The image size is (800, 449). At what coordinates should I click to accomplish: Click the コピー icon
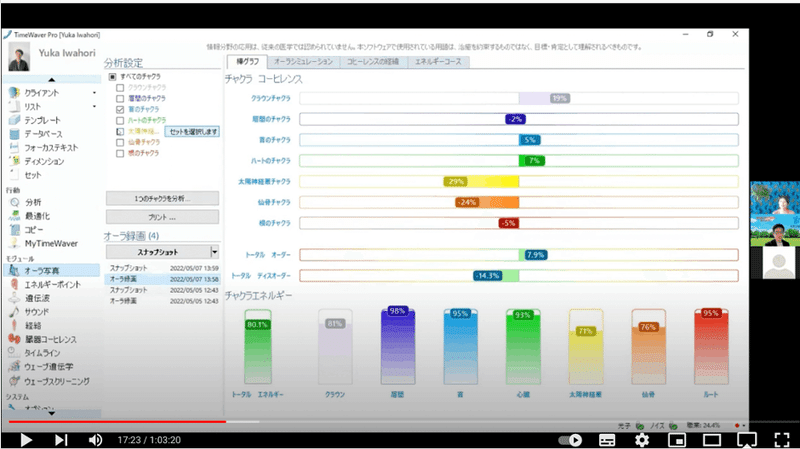tap(14, 230)
